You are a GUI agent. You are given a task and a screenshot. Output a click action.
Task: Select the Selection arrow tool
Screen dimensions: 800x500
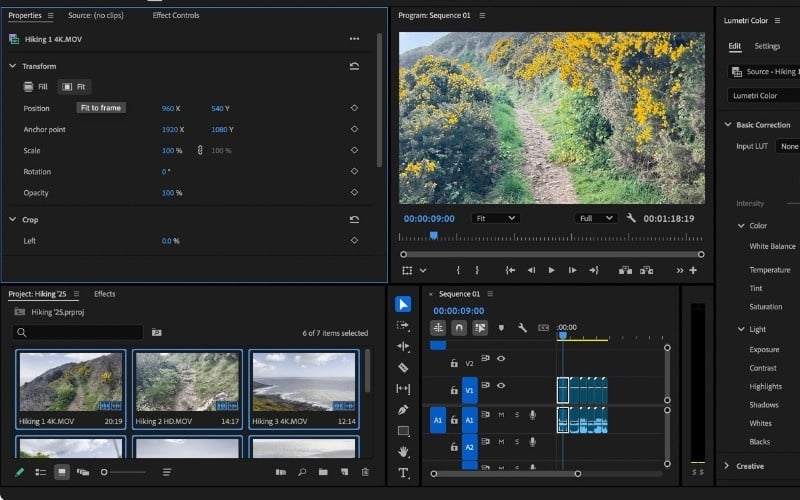pos(403,305)
